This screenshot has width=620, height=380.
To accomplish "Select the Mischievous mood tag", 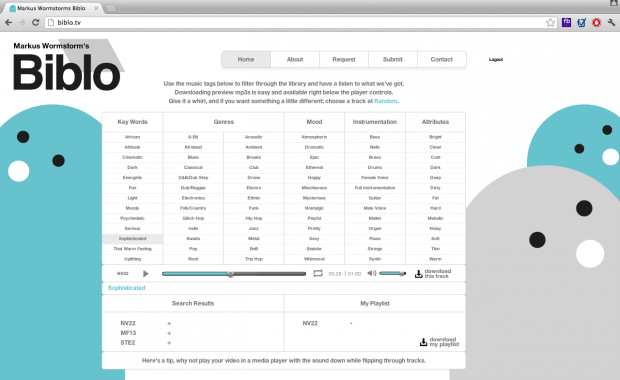I will (x=314, y=188).
